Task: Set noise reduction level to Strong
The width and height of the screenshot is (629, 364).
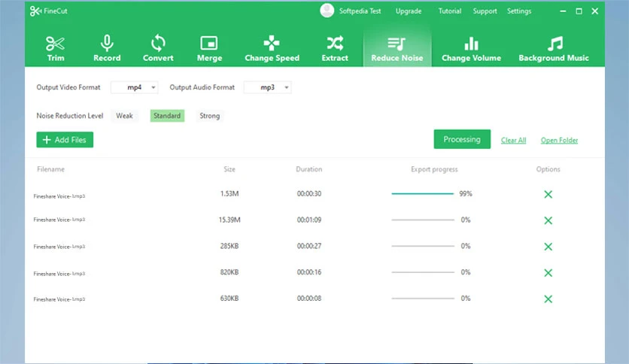Action: click(x=209, y=116)
